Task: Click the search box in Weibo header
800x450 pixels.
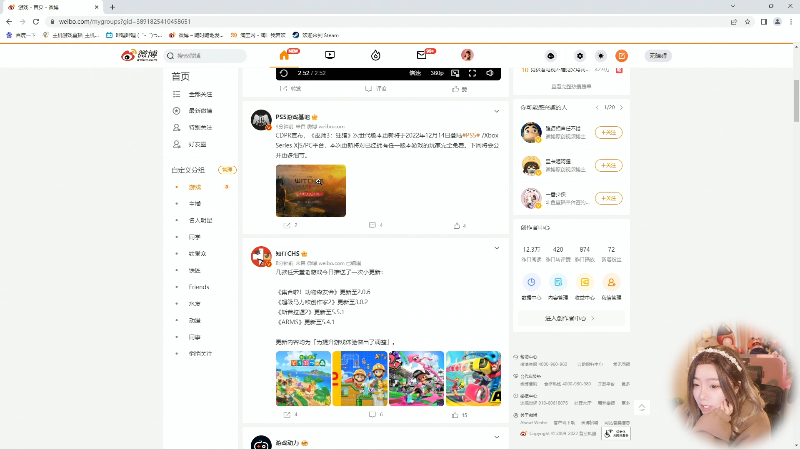Action: click(206, 56)
